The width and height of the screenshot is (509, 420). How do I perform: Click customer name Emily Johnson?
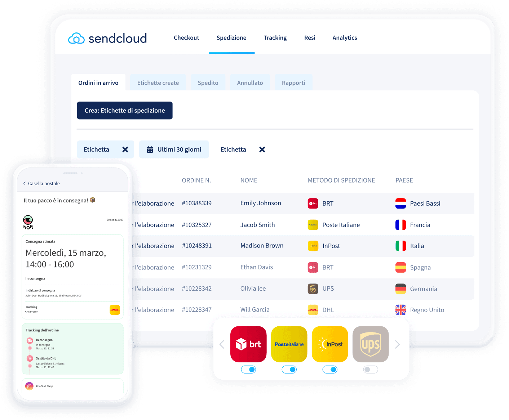tap(261, 203)
